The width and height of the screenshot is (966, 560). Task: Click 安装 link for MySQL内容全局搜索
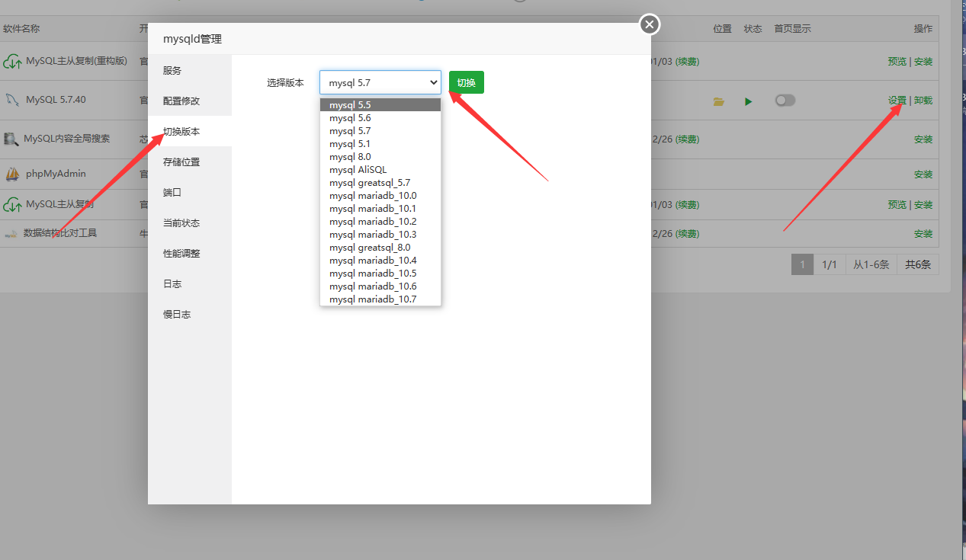[x=923, y=139]
